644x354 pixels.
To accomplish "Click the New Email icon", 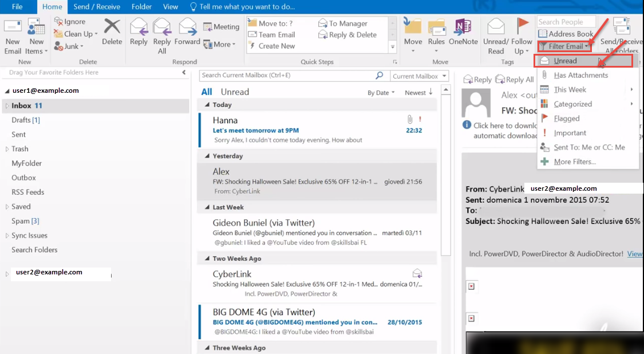I will 13,28.
